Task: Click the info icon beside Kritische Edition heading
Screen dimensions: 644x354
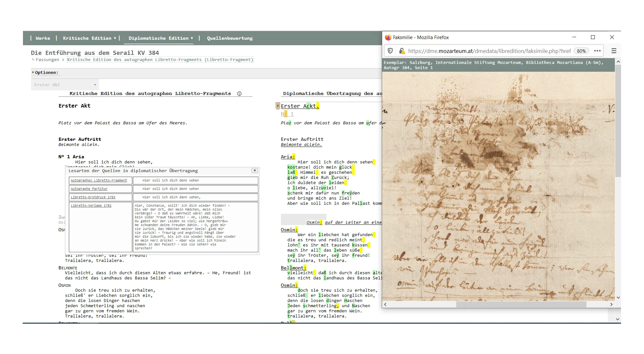Action: pyautogui.click(x=239, y=94)
